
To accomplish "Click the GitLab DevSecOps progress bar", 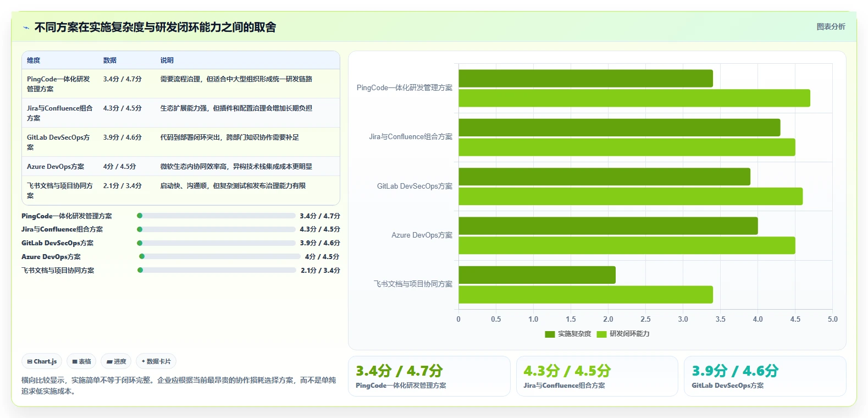I will (x=216, y=243).
